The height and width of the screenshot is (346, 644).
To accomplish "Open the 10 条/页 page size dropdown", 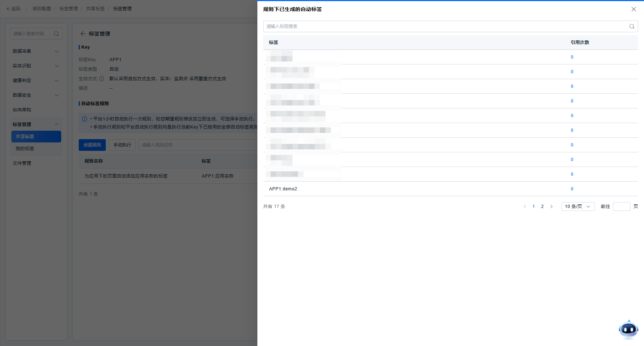I will (578, 207).
